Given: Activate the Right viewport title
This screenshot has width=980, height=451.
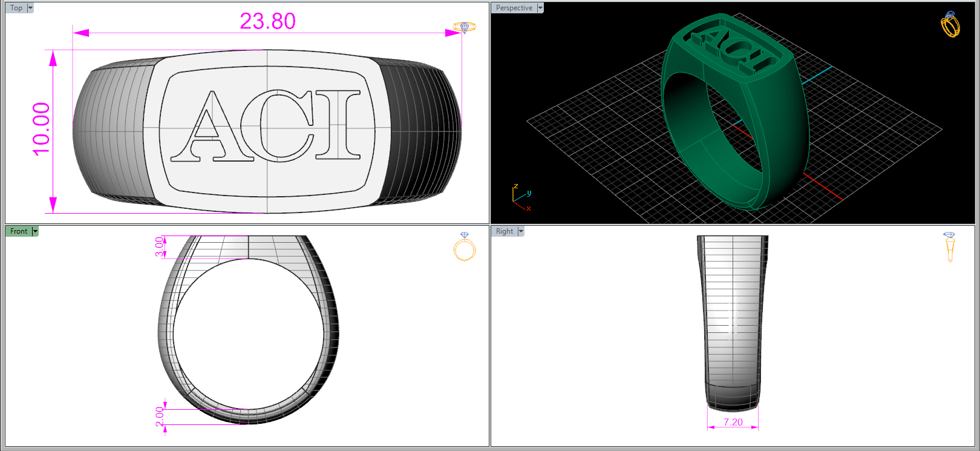Looking at the screenshot, I should (505, 231).
